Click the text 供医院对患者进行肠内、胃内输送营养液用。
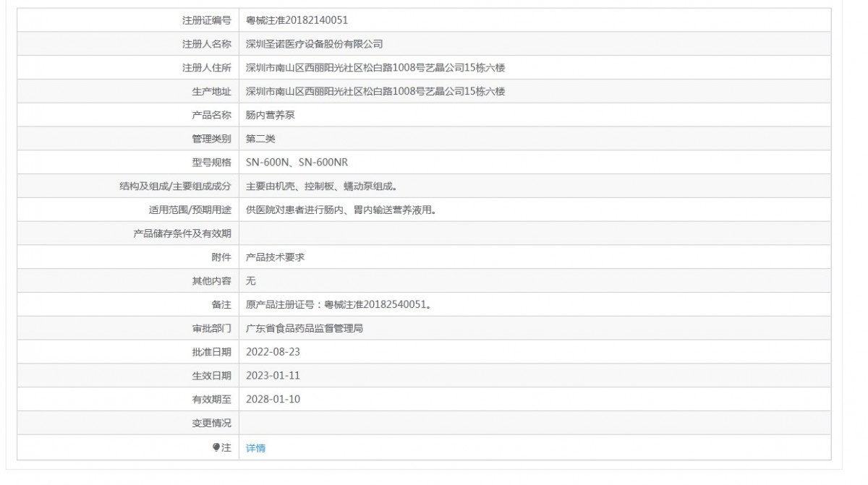868x485 pixels. (x=342, y=210)
